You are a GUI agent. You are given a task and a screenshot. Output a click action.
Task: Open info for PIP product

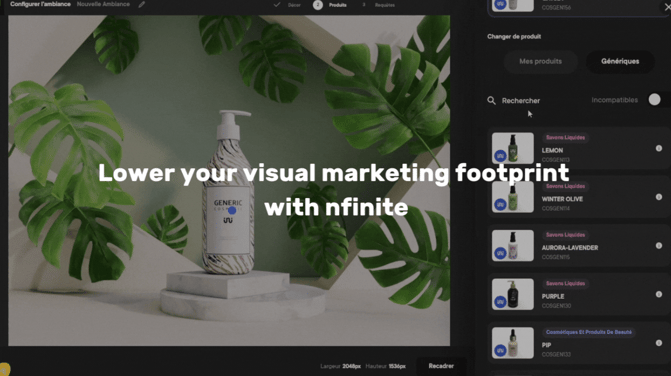click(x=659, y=343)
